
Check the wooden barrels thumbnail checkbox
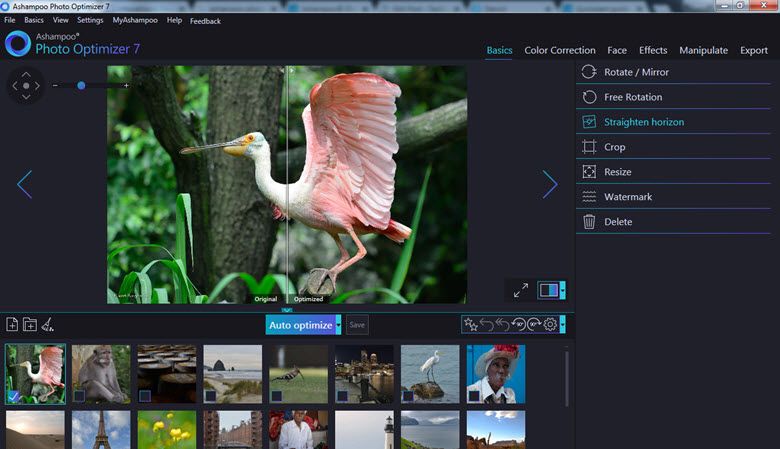pyautogui.click(x=145, y=396)
